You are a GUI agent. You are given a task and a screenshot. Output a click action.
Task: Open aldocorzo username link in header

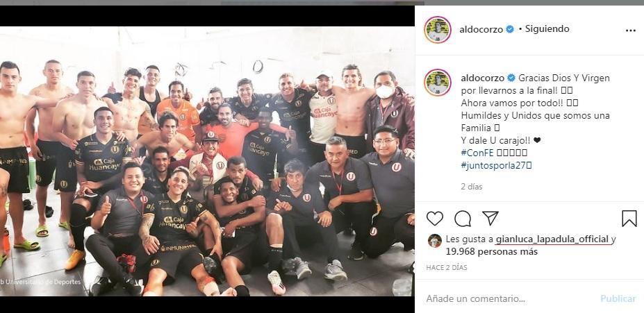coord(481,29)
